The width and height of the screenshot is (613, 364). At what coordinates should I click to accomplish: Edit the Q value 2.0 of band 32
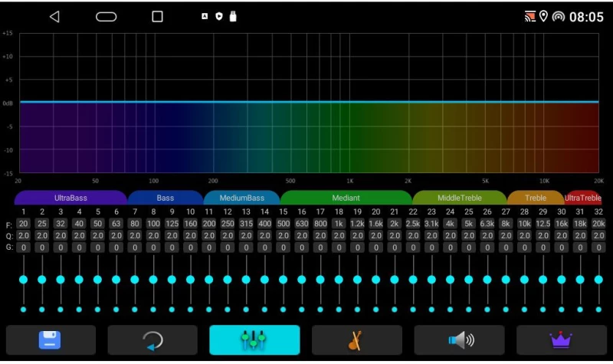(x=598, y=236)
